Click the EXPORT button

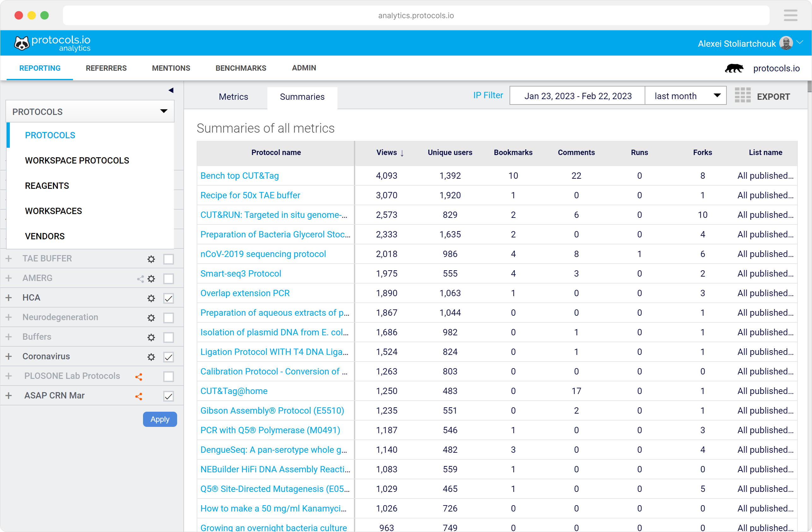coord(773,97)
